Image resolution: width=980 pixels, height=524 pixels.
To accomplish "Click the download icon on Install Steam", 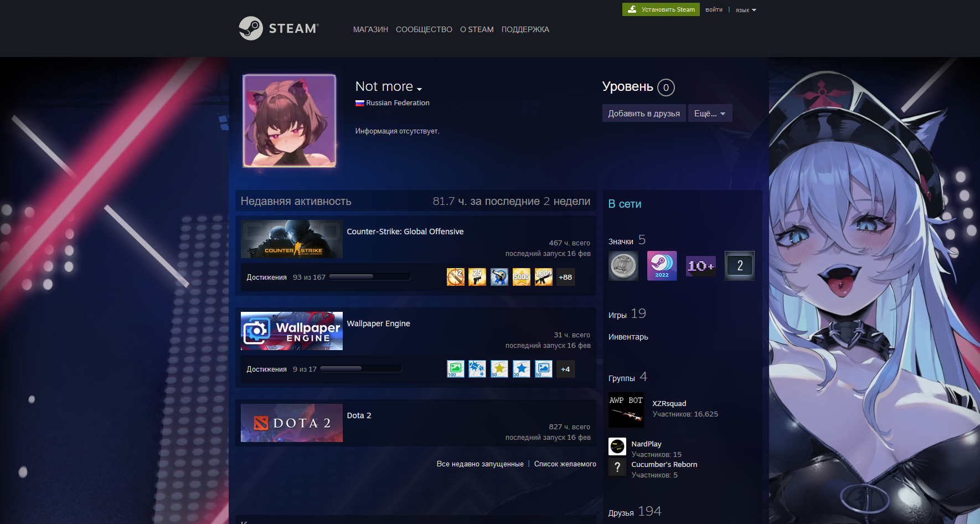I will 632,9.
